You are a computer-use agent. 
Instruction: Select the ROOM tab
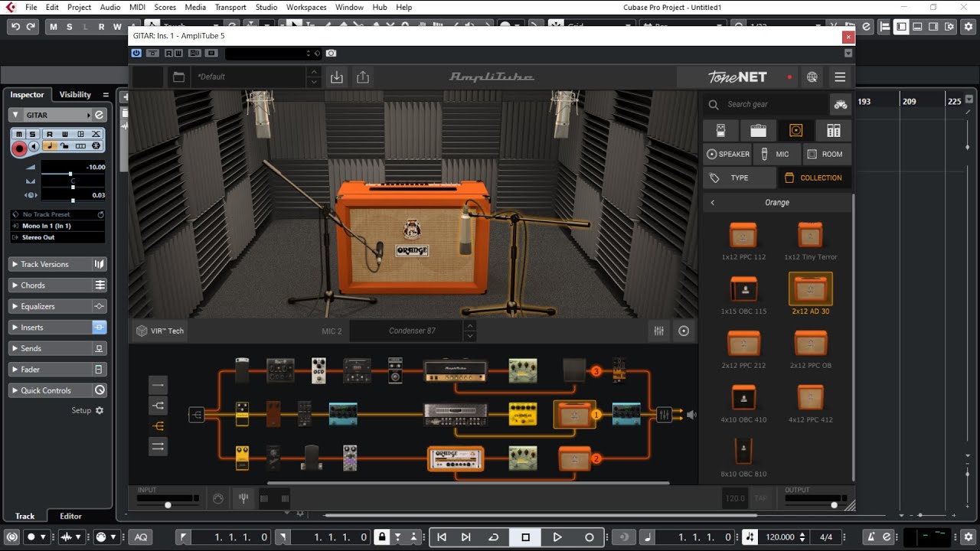[826, 154]
